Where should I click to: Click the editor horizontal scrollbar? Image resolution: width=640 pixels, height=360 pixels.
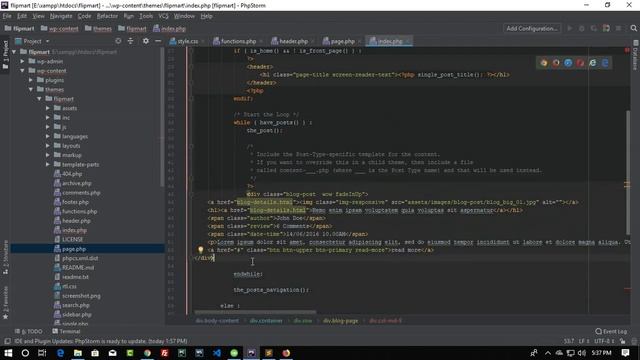coord(255,313)
